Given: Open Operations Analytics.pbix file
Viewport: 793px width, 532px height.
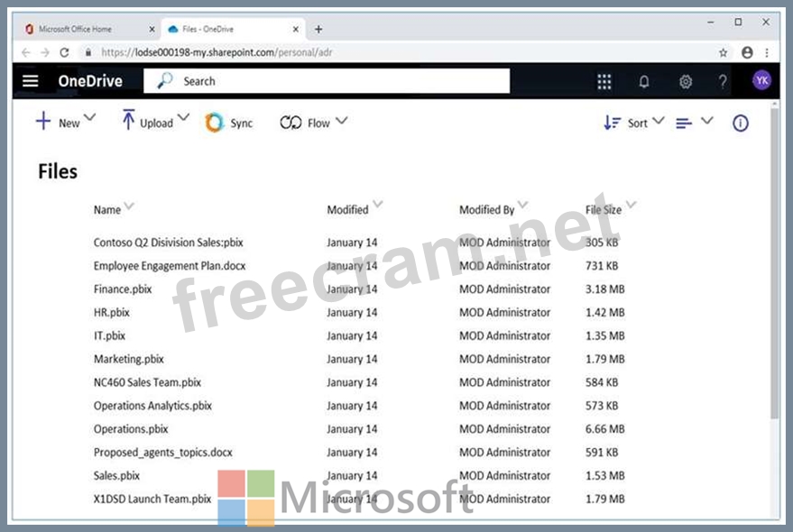Looking at the screenshot, I should (152, 405).
